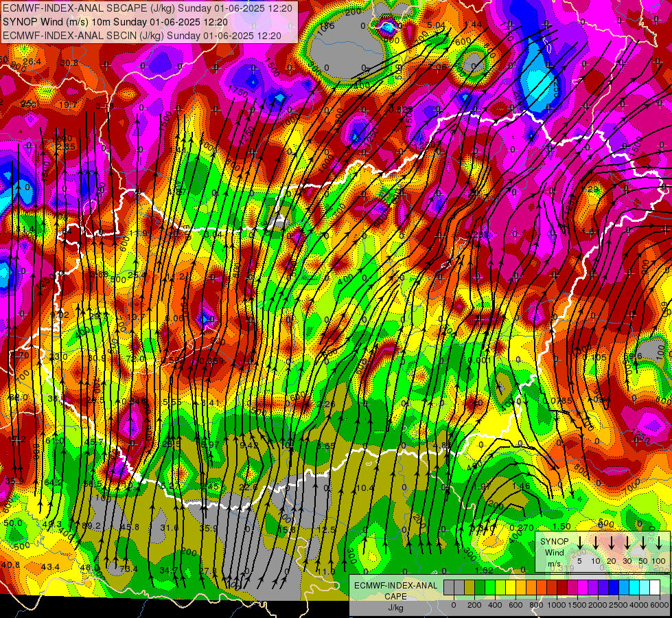
Task: Click the 100 m/s wind arrow in legend
Action: pyautogui.click(x=659, y=543)
